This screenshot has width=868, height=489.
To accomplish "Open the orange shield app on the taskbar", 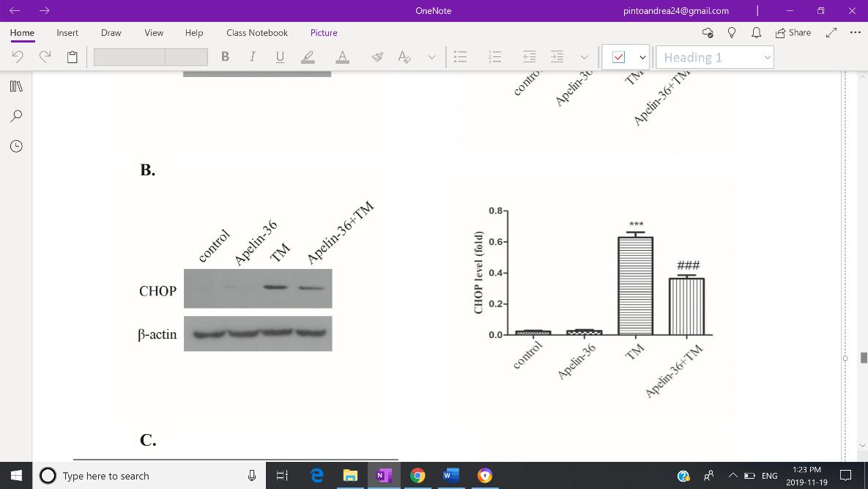I will 484,476.
